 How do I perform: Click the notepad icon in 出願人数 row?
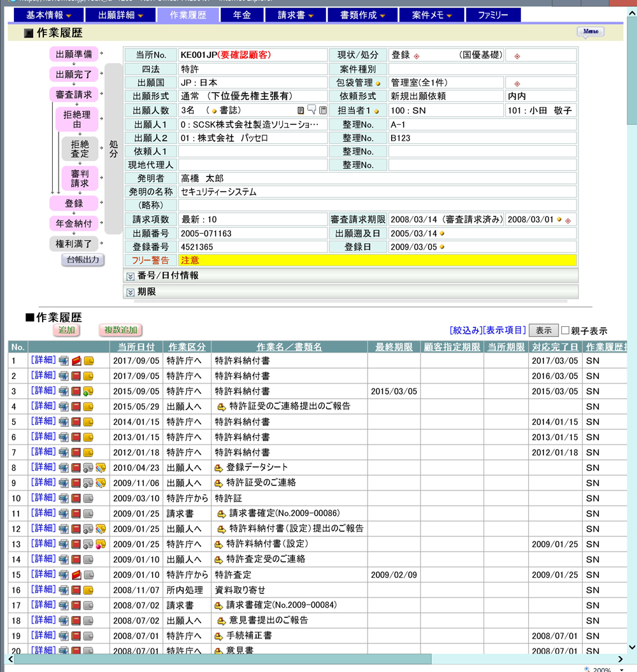coord(301,111)
